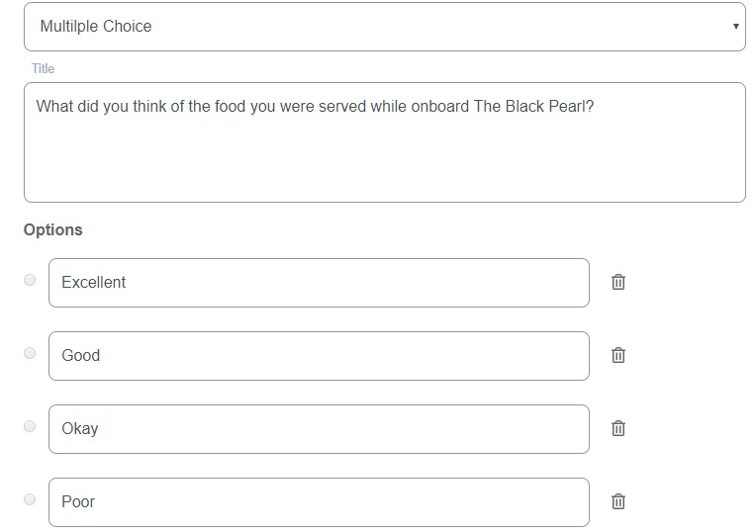The image size is (756, 532).
Task: Click the bold Options heading
Action: (53, 229)
